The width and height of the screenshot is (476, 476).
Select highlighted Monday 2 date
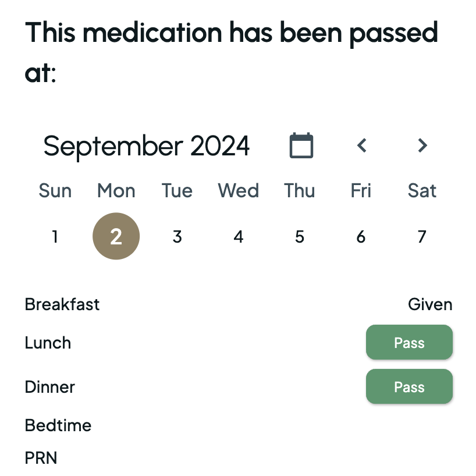pyautogui.click(x=116, y=236)
